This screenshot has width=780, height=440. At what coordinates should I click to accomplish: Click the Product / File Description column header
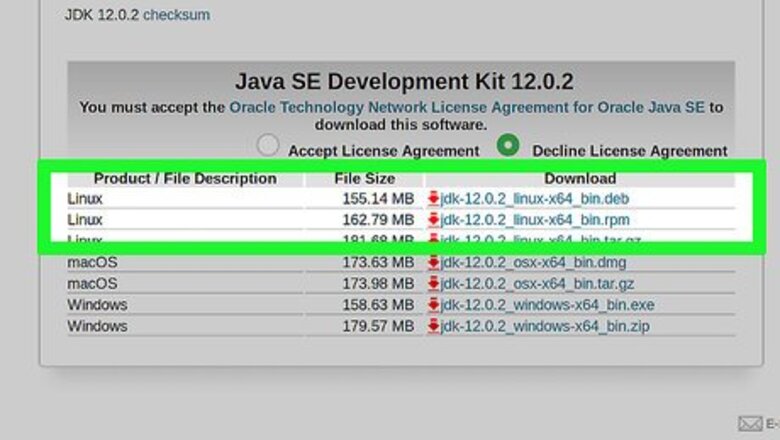click(x=185, y=178)
